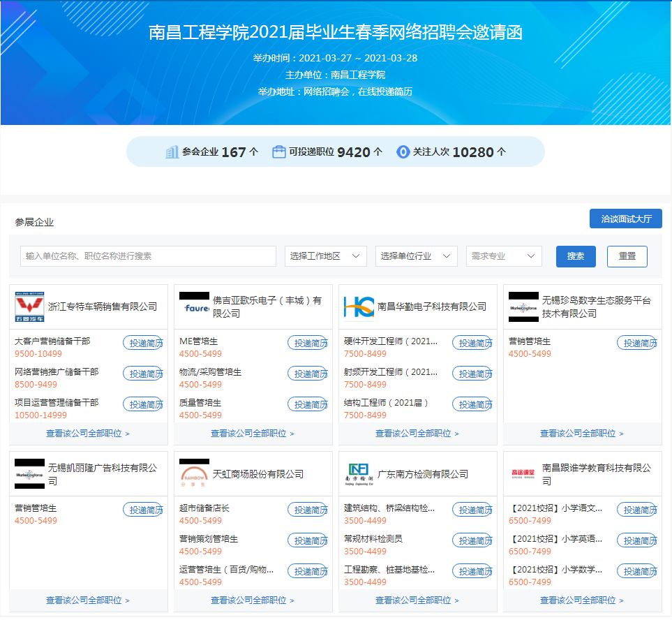The width and height of the screenshot is (672, 620).
Task: Open the Wuling Motors company logo
Action: (x=29, y=307)
